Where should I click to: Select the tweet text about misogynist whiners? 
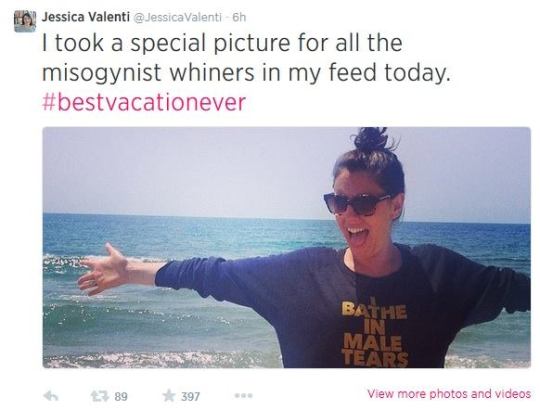coord(246,57)
